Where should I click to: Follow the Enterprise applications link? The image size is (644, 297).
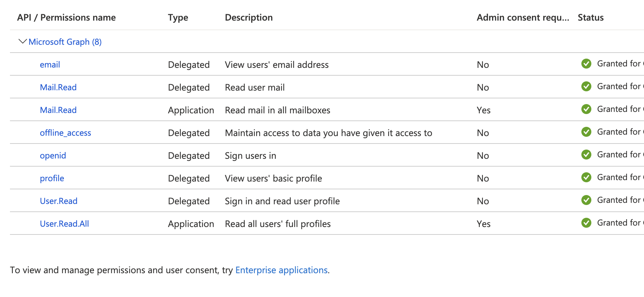coord(281,270)
